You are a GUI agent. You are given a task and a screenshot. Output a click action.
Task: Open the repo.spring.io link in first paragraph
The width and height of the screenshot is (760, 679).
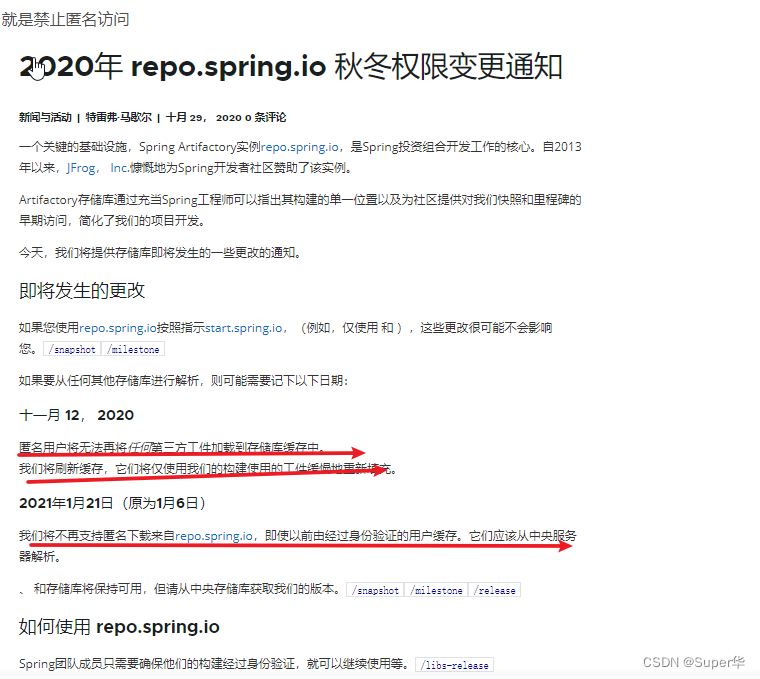pos(300,147)
